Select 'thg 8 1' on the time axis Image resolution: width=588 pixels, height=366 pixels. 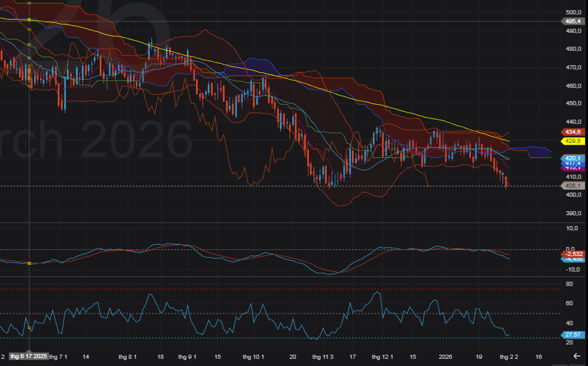[x=128, y=356]
